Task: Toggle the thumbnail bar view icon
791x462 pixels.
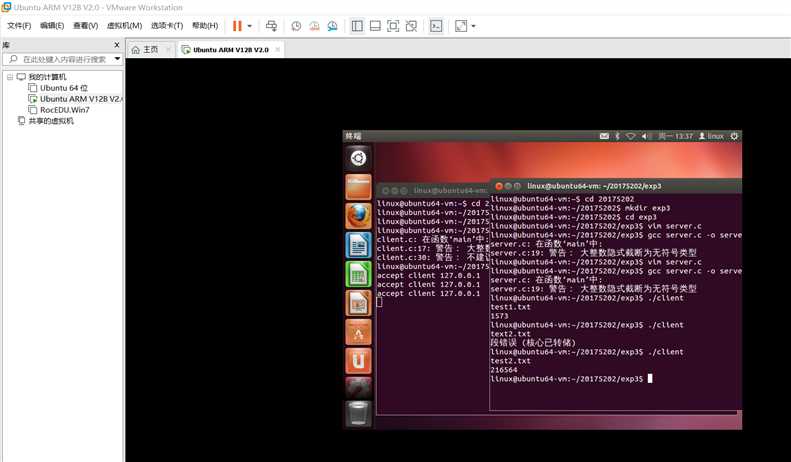Action: coord(375,26)
